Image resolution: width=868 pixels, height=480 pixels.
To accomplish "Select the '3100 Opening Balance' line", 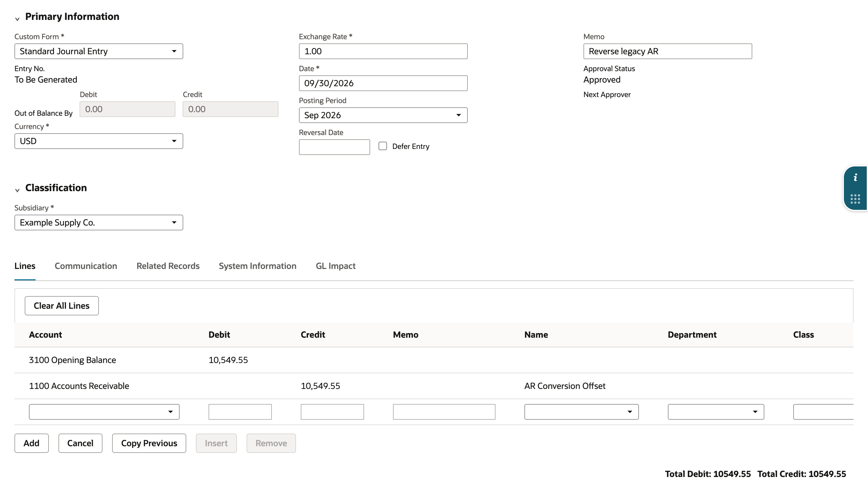I will [x=434, y=360].
